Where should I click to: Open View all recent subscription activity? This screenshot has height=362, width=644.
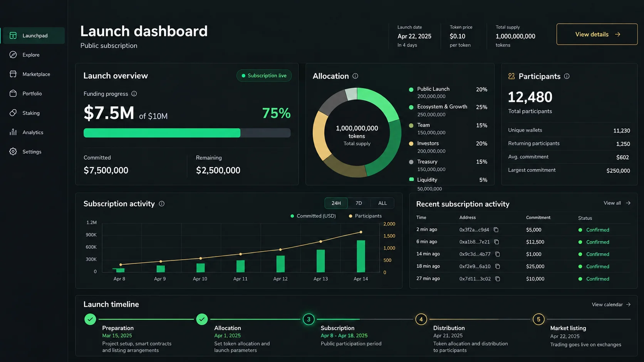[x=617, y=203]
